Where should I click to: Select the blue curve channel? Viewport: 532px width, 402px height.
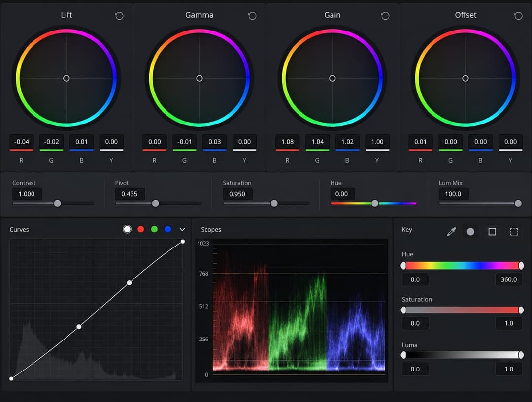coord(167,229)
